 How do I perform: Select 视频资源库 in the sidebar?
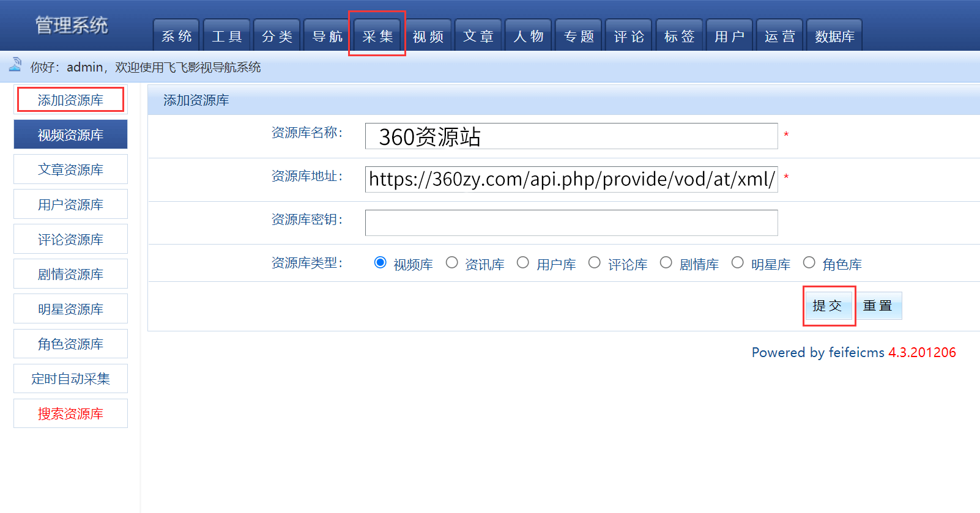[x=70, y=135]
